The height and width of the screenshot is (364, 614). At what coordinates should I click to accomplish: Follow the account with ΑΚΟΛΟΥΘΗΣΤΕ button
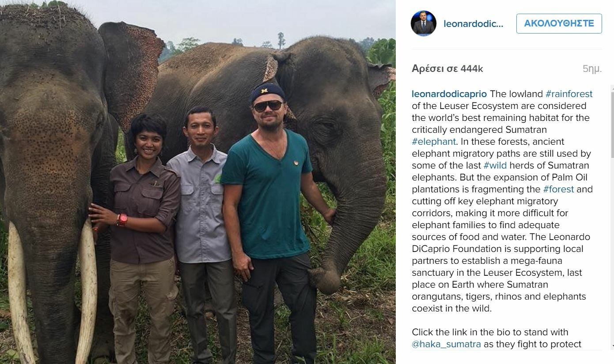559,23
